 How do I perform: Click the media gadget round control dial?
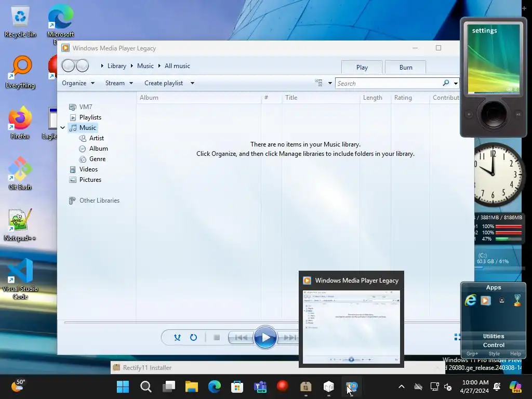494,114
